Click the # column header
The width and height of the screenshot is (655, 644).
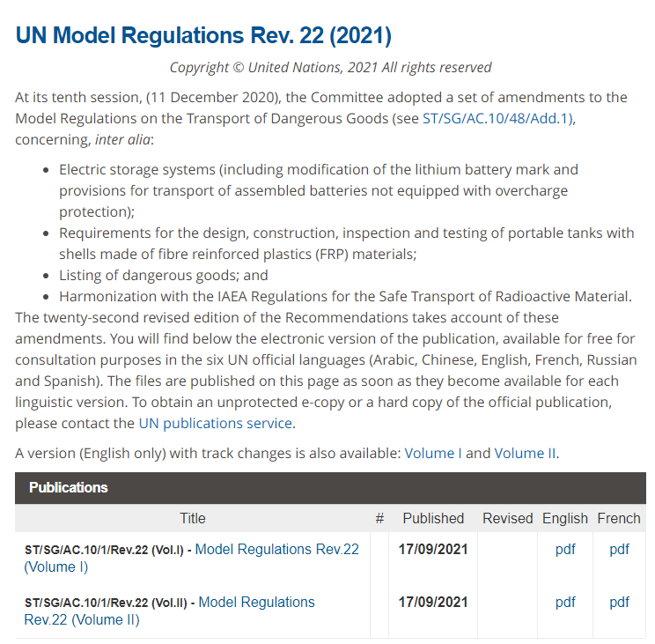tap(379, 518)
